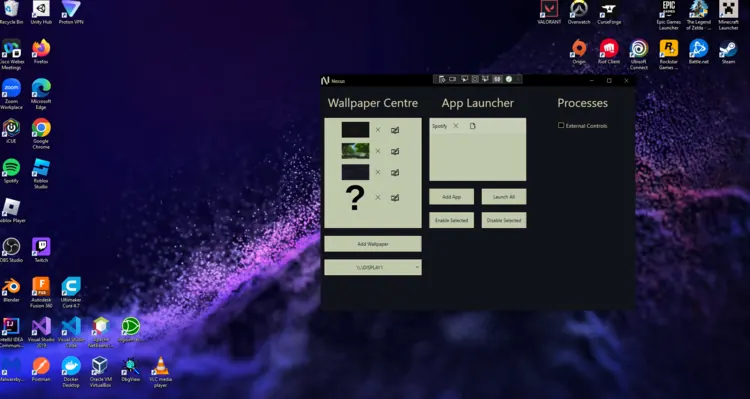Click the apply icon beside the question mark wallpaper
This screenshot has width=750, height=399.
(x=395, y=198)
